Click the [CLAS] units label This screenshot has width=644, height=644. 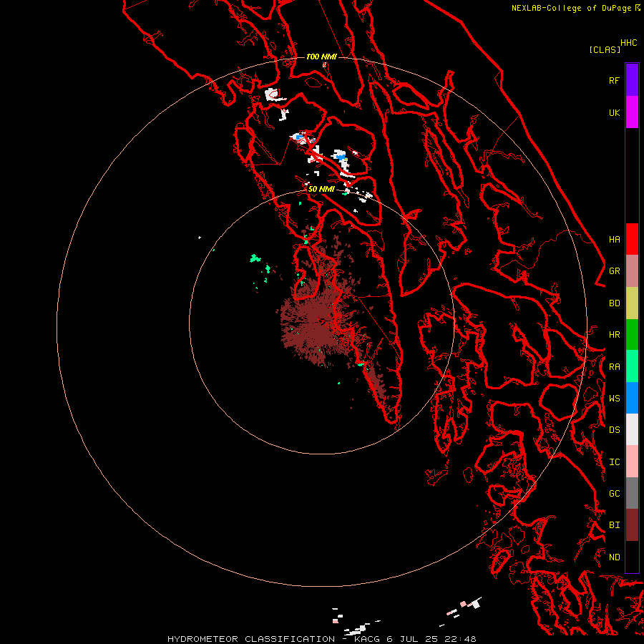click(x=605, y=49)
